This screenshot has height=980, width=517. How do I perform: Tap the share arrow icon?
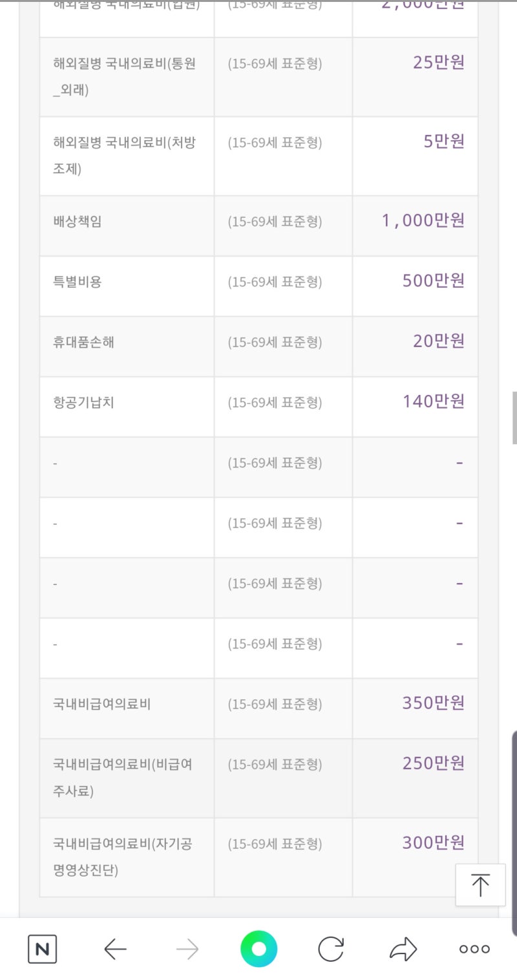pyautogui.click(x=404, y=950)
